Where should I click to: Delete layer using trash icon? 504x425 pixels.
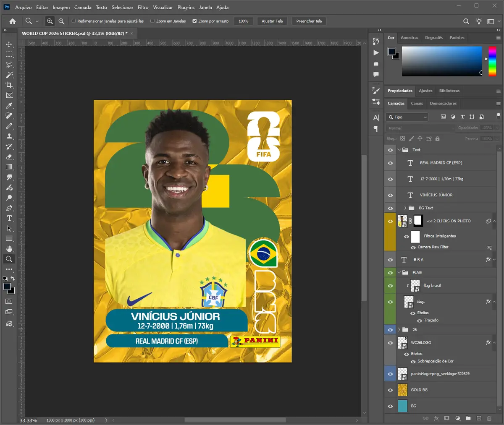[489, 418]
